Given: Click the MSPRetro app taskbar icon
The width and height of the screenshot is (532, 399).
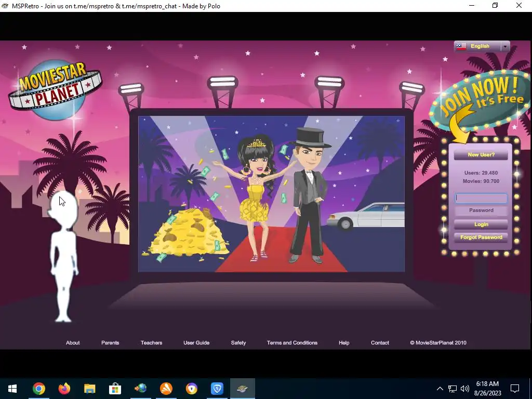Looking at the screenshot, I should [242, 389].
